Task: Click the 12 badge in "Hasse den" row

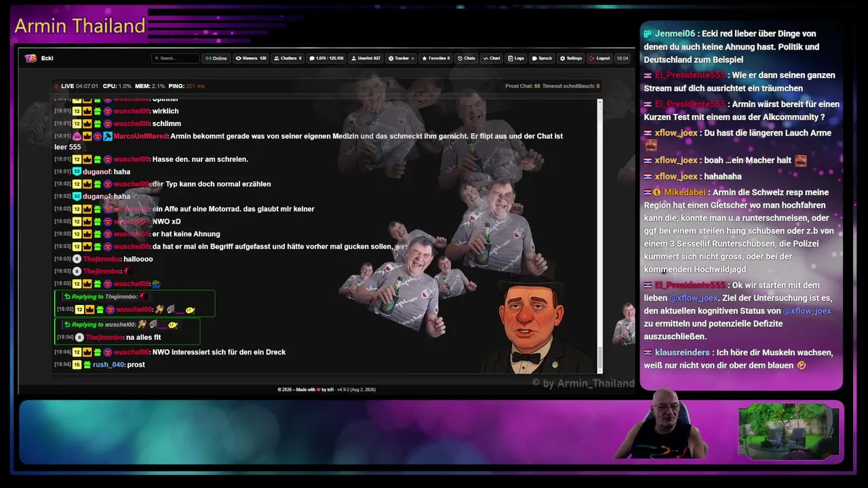Action: pyautogui.click(x=77, y=159)
